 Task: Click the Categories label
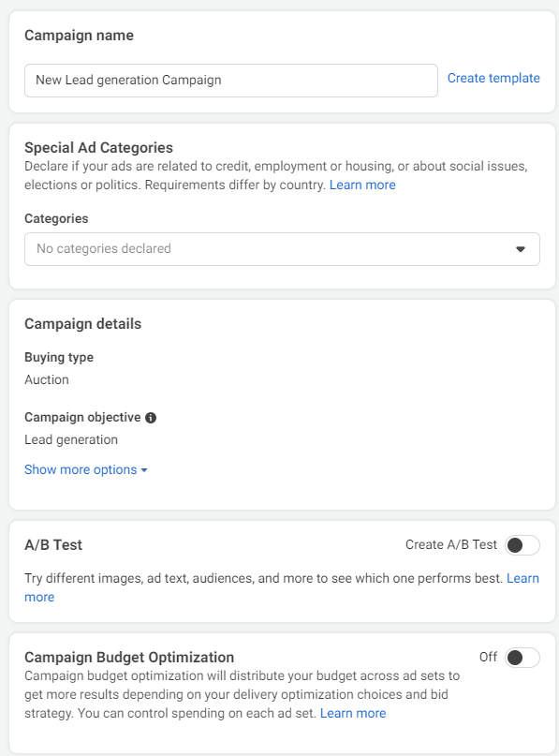coord(56,219)
